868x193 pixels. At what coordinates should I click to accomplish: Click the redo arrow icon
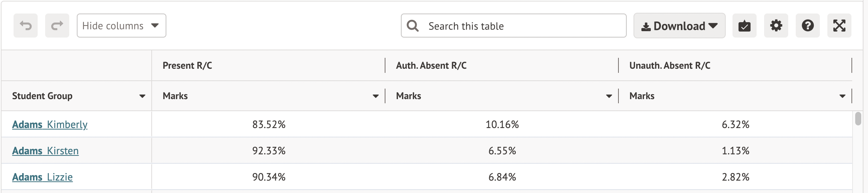tap(57, 26)
